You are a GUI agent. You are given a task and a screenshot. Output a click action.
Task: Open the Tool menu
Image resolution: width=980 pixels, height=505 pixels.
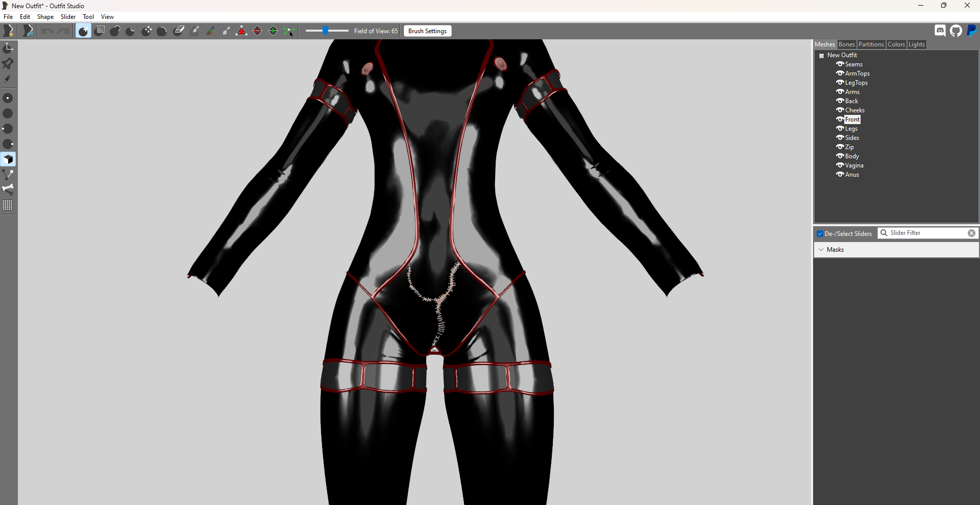coord(88,17)
